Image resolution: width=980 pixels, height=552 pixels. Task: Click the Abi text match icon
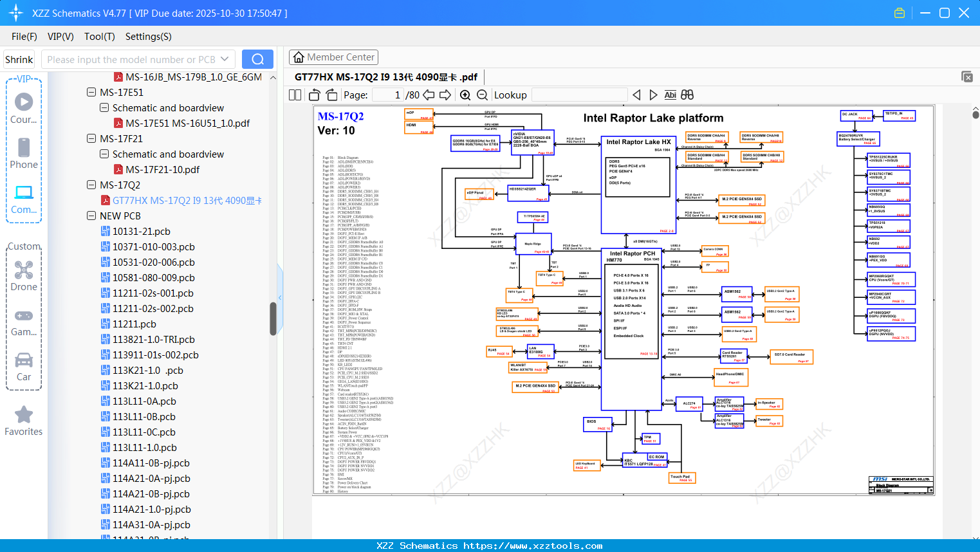[x=670, y=95]
